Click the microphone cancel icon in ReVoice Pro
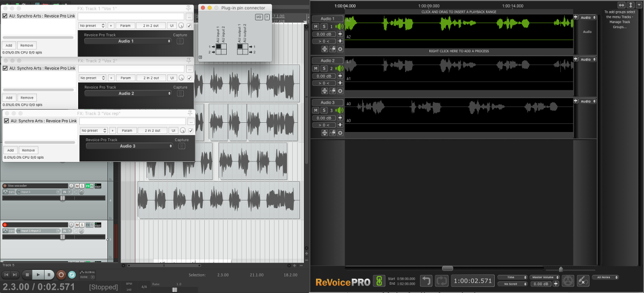Screen dimensions: 644x293 point(583,281)
